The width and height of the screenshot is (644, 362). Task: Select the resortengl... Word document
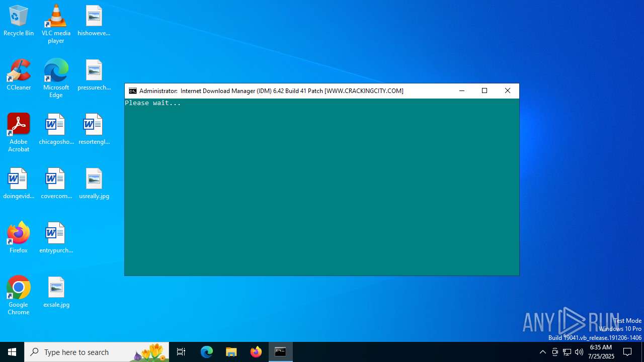pyautogui.click(x=94, y=130)
